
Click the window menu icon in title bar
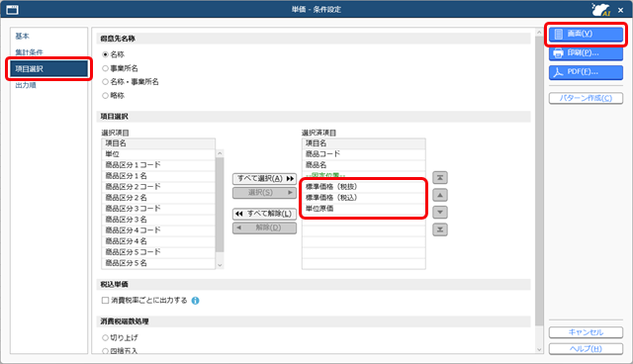pyautogui.click(x=13, y=9)
